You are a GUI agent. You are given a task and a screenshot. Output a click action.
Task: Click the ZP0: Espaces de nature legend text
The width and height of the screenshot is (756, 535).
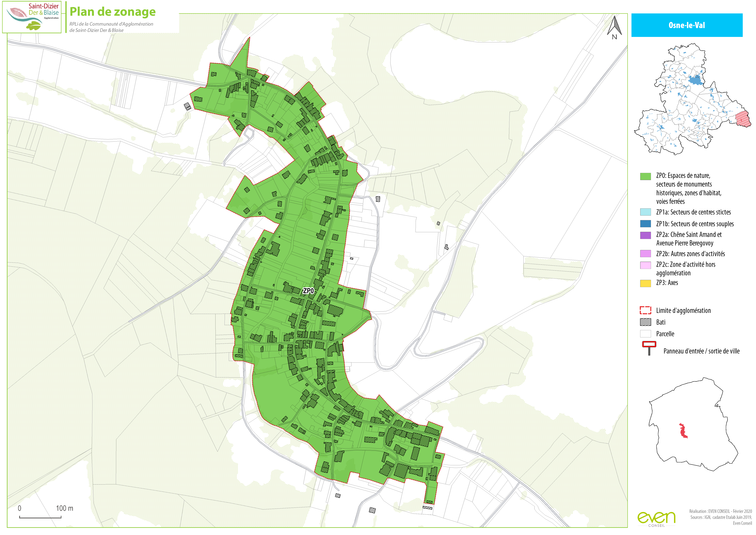[688, 189]
